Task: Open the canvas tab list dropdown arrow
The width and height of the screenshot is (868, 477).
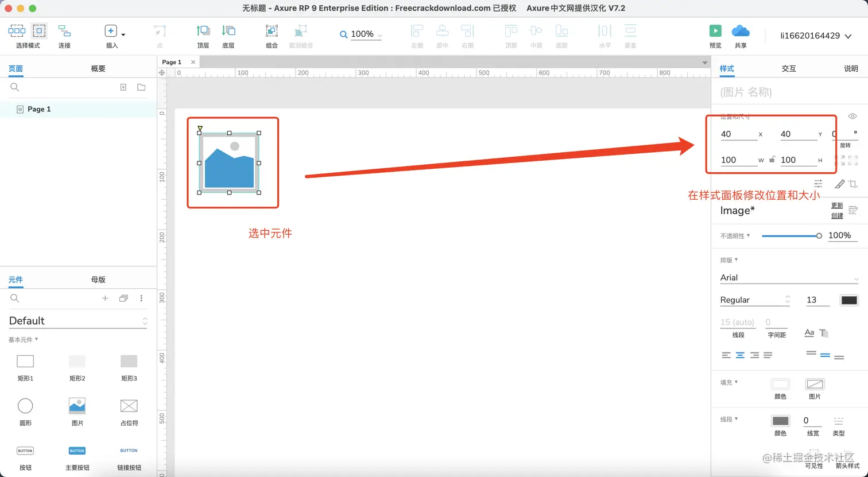Action: click(x=705, y=63)
